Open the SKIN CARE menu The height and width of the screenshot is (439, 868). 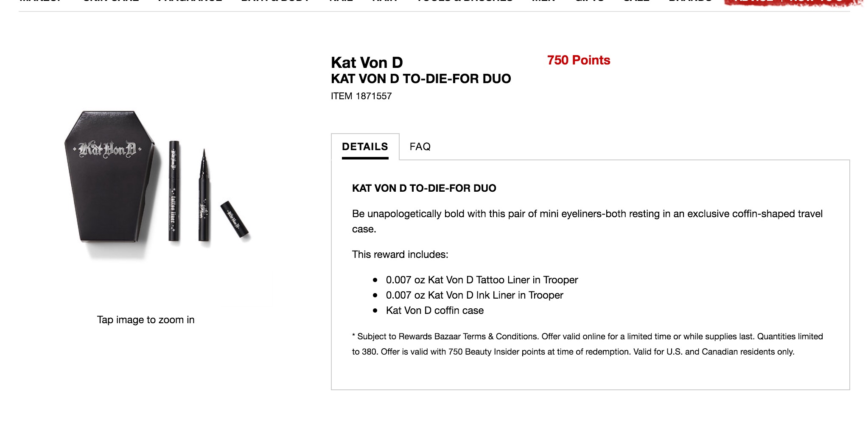pos(111,3)
